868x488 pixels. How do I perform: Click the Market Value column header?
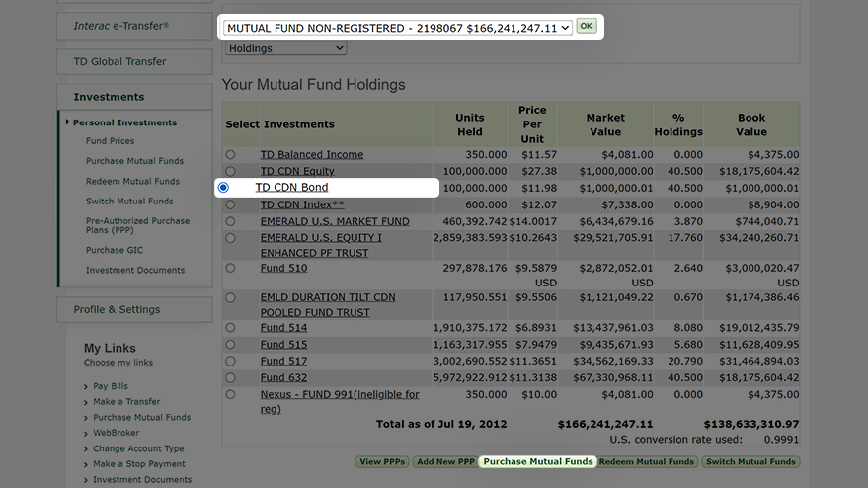pos(605,124)
